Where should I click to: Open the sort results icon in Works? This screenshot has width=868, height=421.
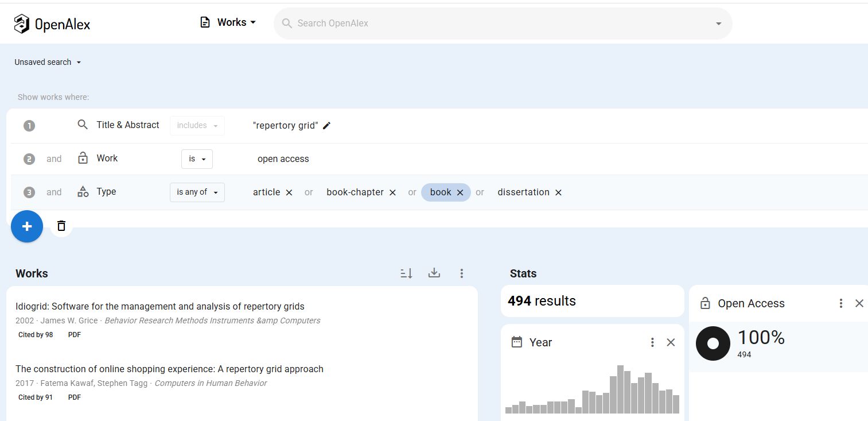[x=406, y=273]
